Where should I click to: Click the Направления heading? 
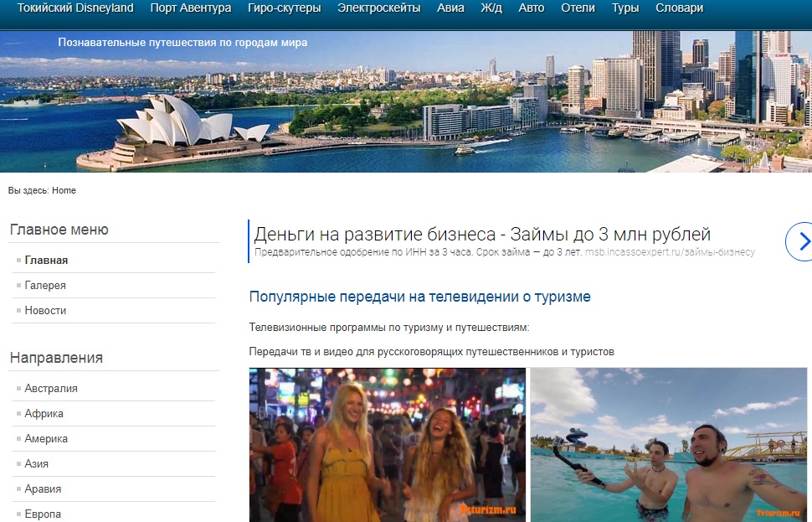[x=56, y=358]
